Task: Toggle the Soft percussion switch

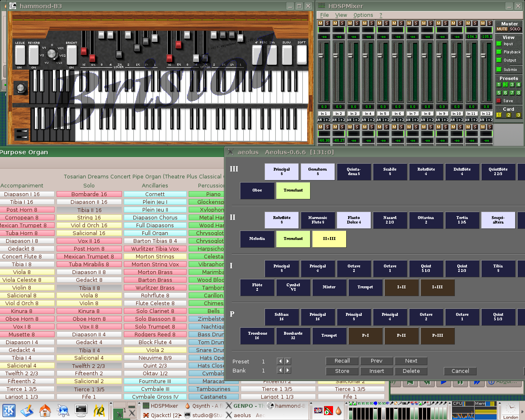Action: point(302,54)
